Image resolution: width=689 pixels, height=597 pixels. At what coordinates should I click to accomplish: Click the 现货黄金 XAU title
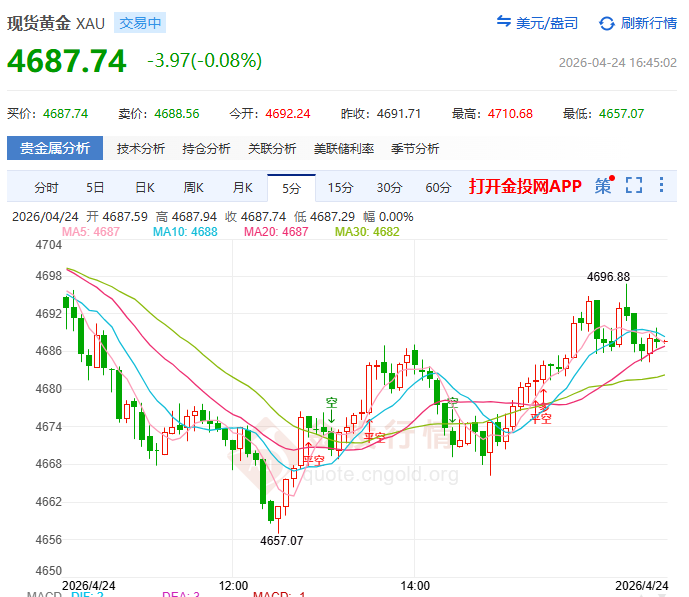click(56, 23)
